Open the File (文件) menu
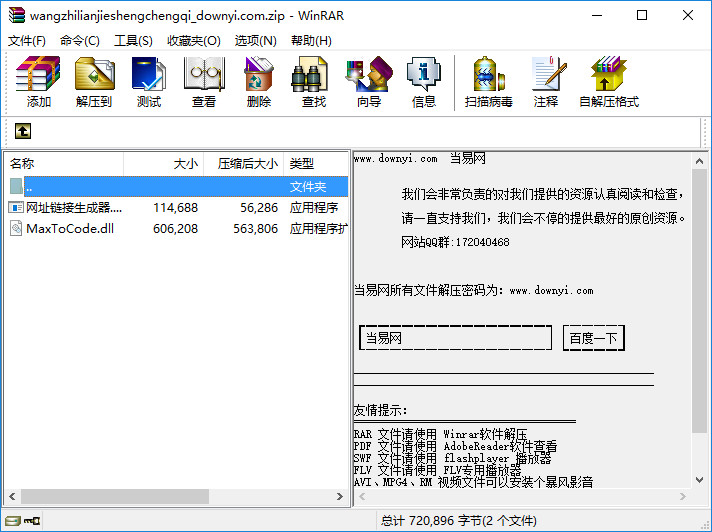 click(x=27, y=41)
